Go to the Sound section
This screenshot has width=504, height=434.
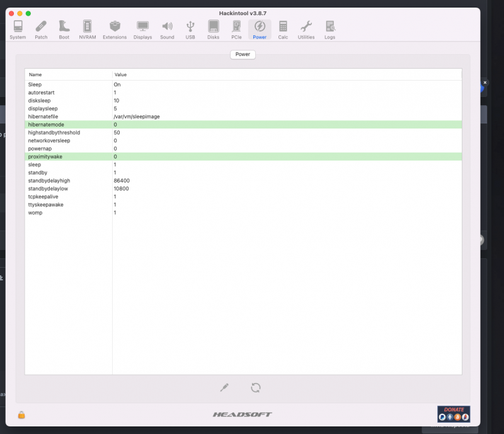(167, 30)
